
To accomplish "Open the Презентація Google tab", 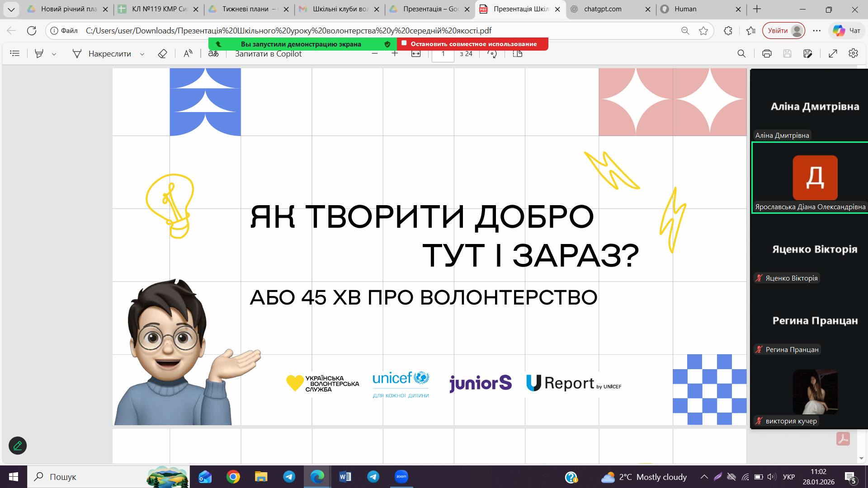I will click(x=425, y=9).
